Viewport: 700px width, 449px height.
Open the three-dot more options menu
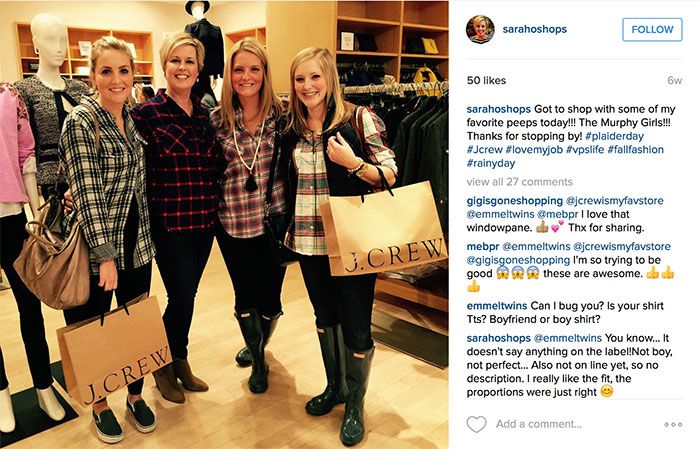tap(673, 424)
